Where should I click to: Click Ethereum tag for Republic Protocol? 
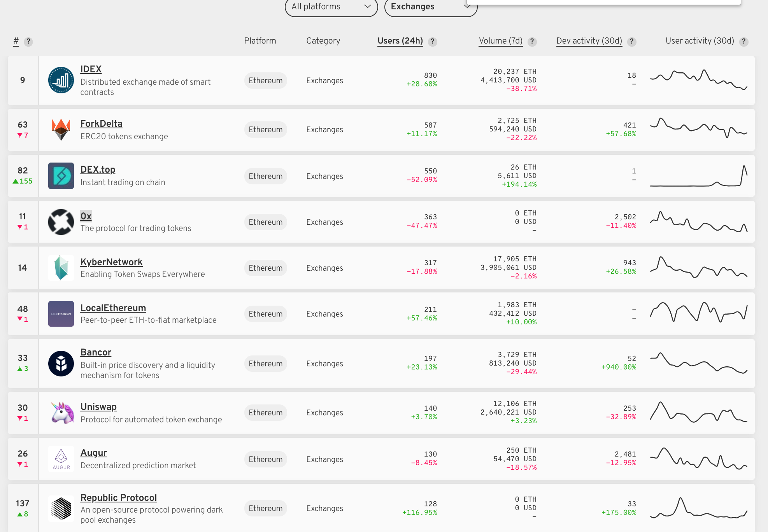pyautogui.click(x=266, y=508)
